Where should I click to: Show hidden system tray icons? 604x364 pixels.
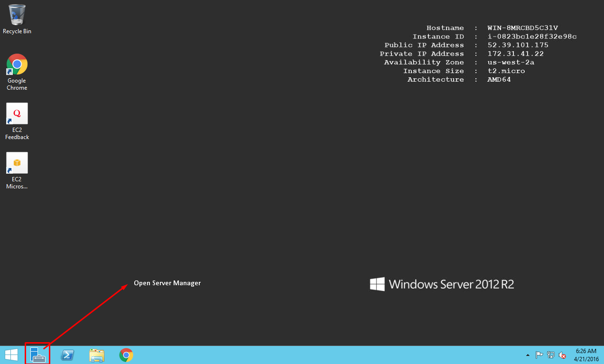tap(528, 355)
